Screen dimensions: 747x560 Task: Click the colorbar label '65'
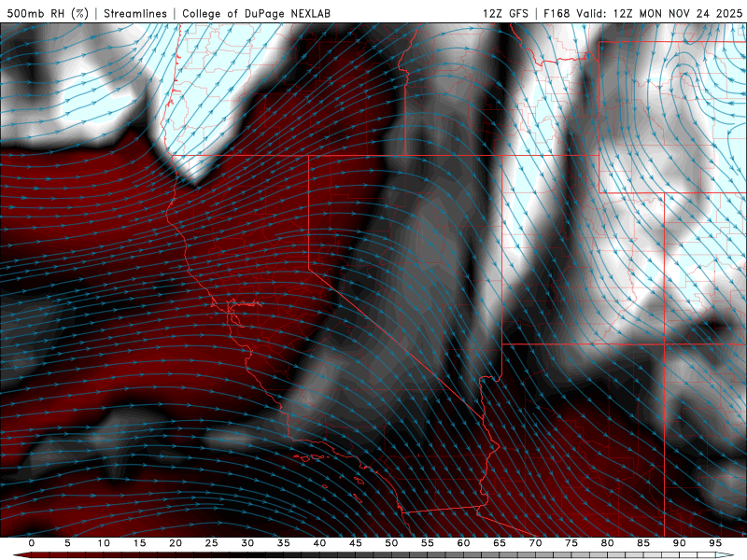click(500, 543)
